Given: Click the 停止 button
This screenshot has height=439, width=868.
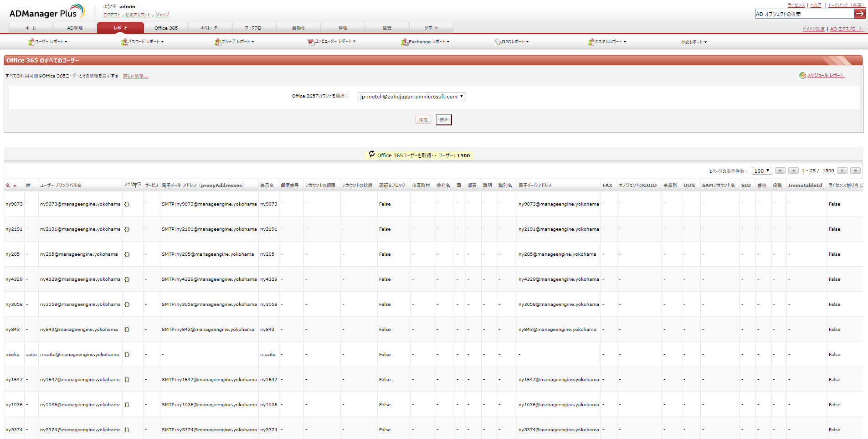Looking at the screenshot, I should pos(444,120).
